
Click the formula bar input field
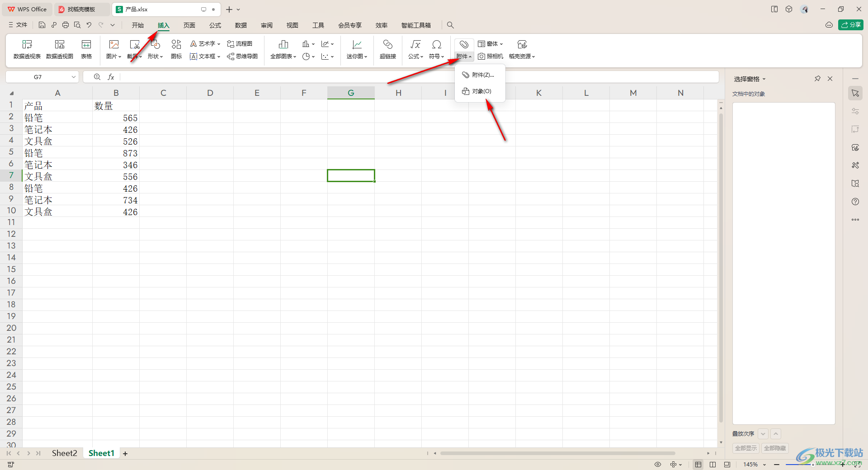pos(419,77)
